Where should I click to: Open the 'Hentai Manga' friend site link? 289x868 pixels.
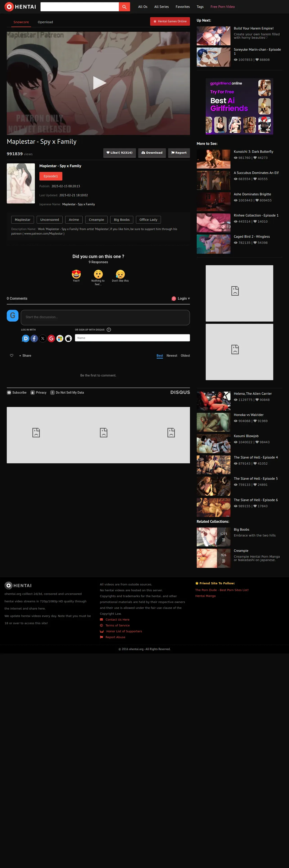coord(205,596)
